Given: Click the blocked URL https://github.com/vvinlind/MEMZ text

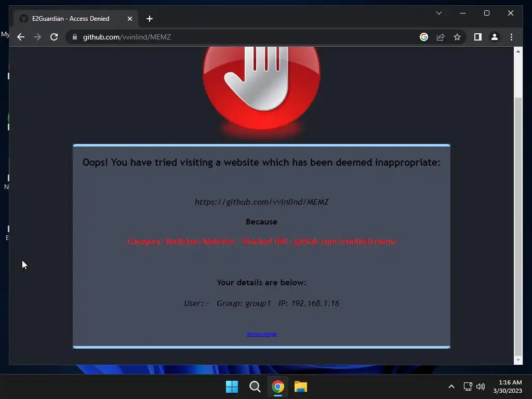Looking at the screenshot, I should [262, 202].
